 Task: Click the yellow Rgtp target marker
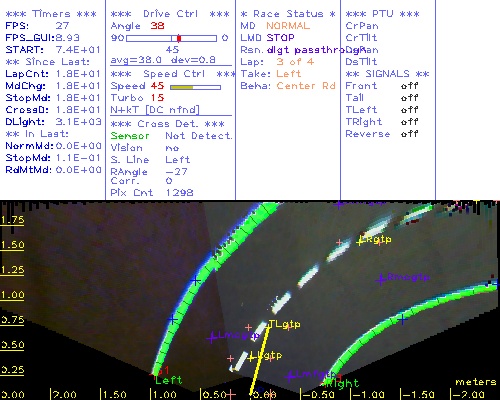click(x=360, y=242)
